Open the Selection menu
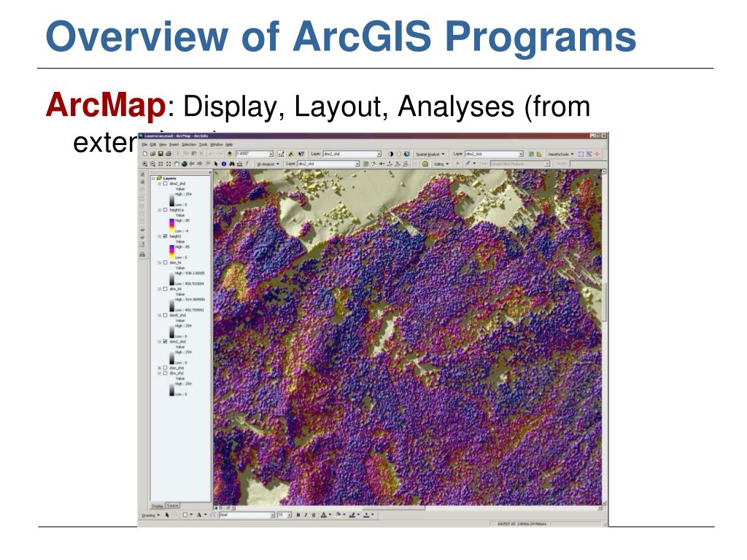This screenshot has width=747, height=560. [189, 144]
